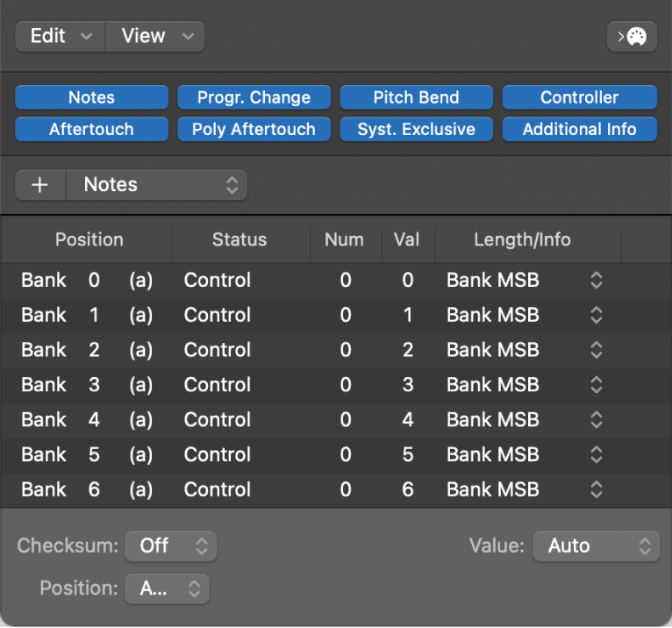Click the Val cell showing 4
This screenshot has width=672, height=628.
coord(408,420)
